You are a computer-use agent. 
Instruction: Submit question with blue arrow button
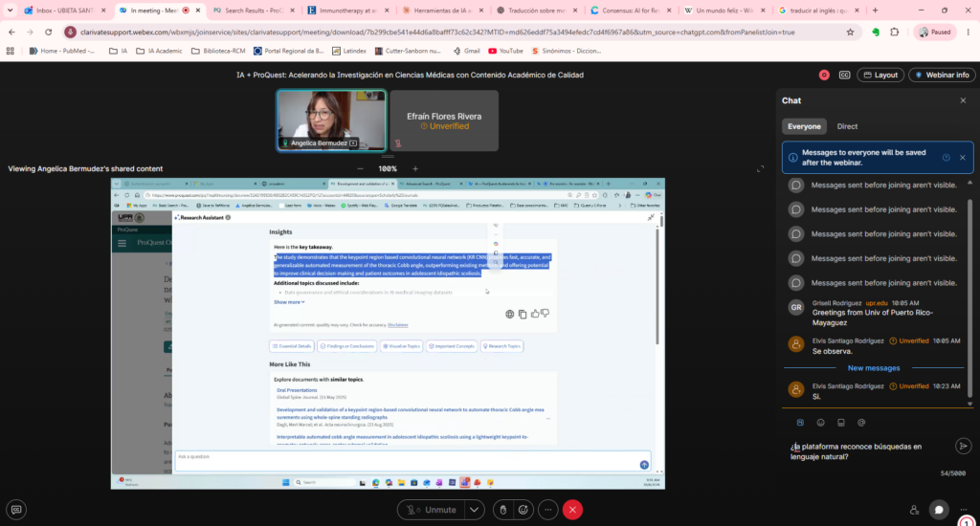coord(644,465)
